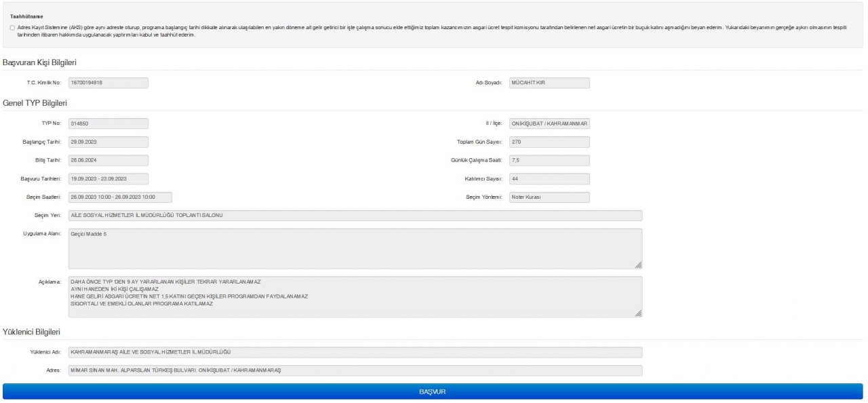Click the Uygulama Alanı resize handle
Viewport: 868px width, 403px height.
[x=638, y=265]
